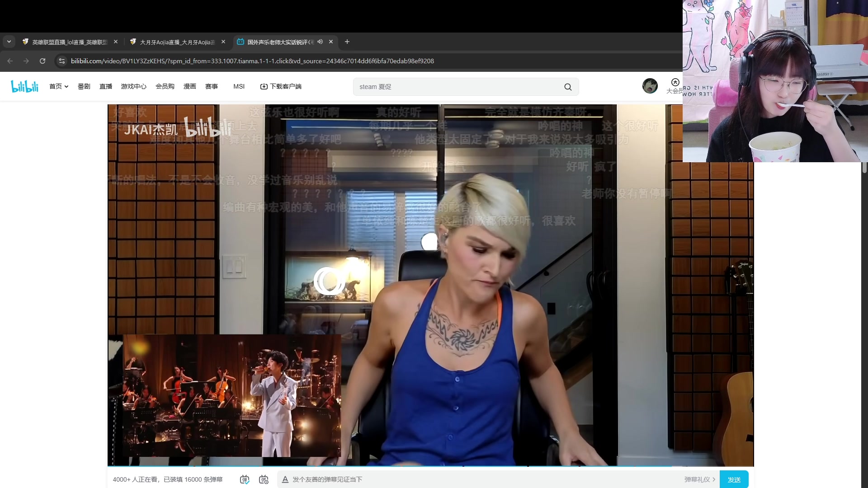Open the danmaku font style A icon
The height and width of the screenshot is (488, 868).
285,479
